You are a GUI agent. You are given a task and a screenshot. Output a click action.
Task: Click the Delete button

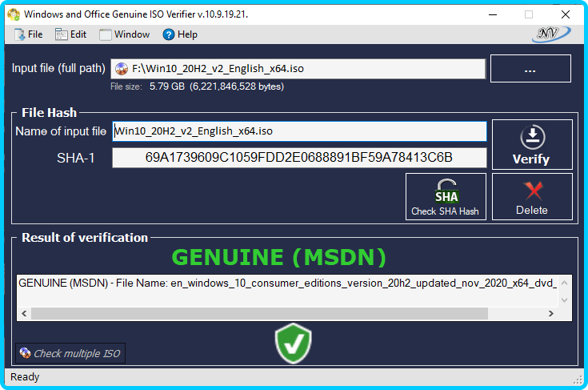532,197
